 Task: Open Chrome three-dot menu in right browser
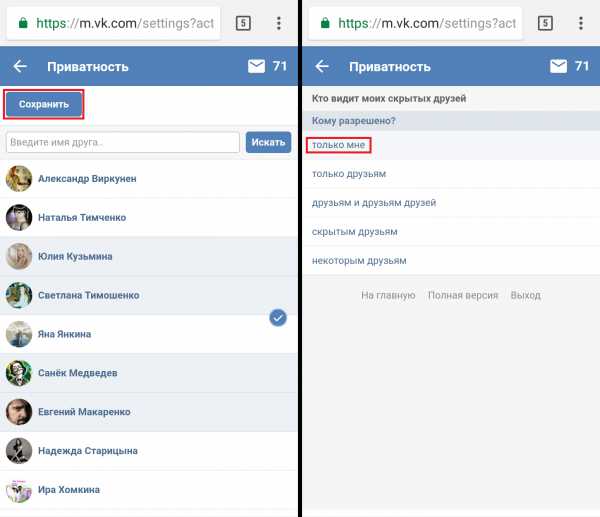click(x=581, y=22)
